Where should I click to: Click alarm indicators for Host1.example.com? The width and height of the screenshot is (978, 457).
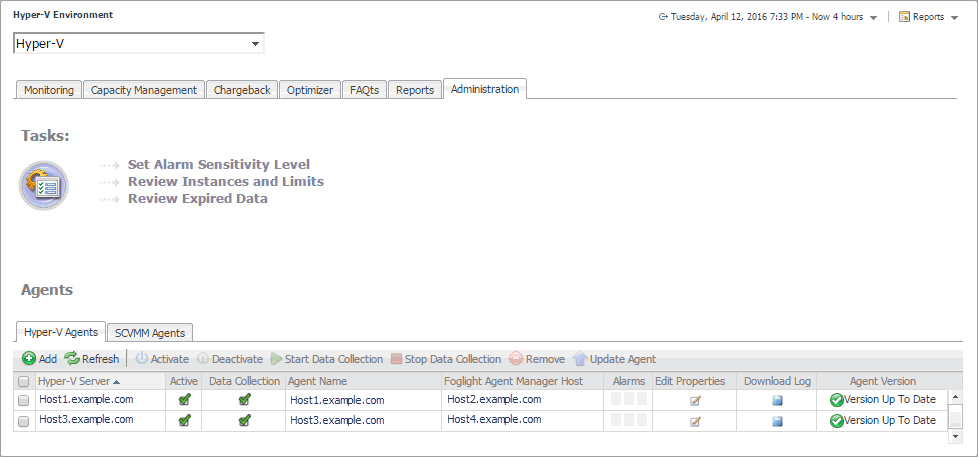[629, 400]
